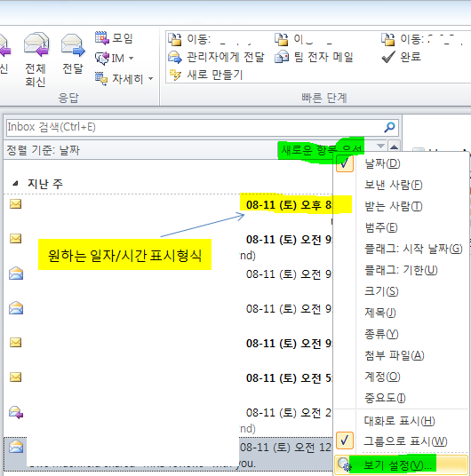The width and height of the screenshot is (471, 476).
Task: Click 관리자에게 전달 forward icon
Action: pyautogui.click(x=175, y=57)
